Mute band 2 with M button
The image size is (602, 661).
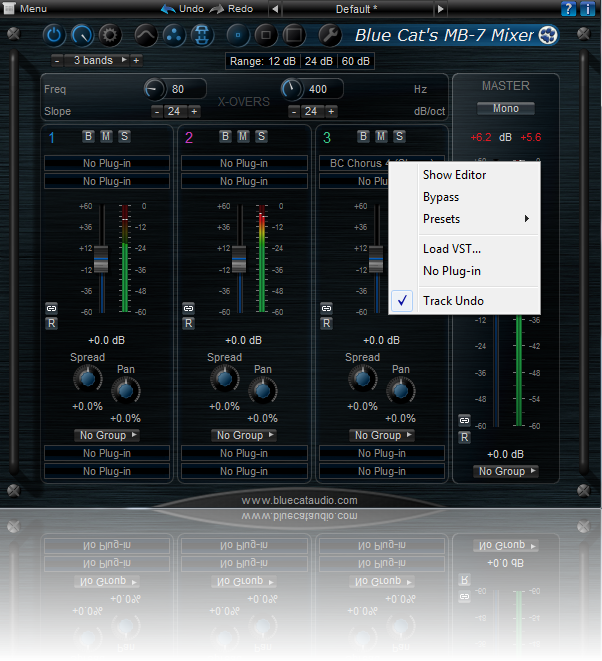pos(243,137)
